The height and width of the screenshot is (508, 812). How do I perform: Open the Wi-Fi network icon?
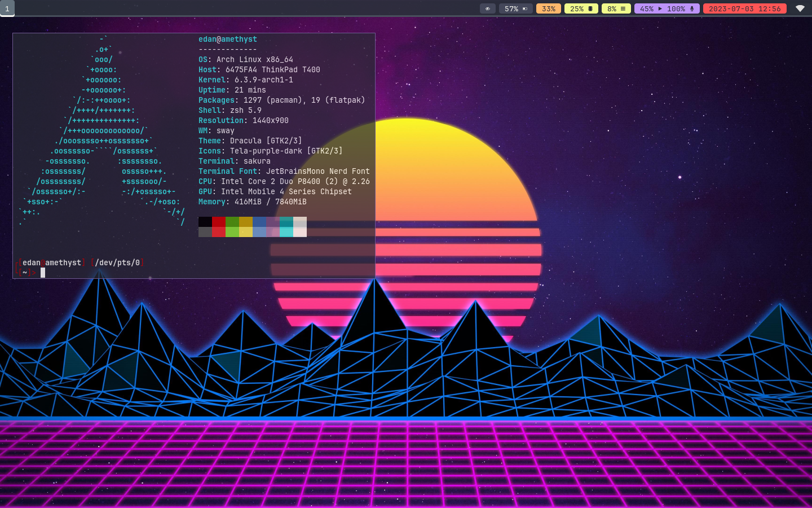(800, 8)
